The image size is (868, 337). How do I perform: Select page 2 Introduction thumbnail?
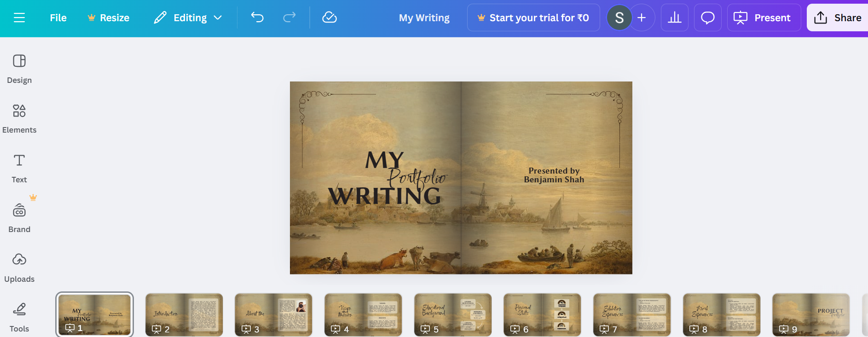coord(184,314)
